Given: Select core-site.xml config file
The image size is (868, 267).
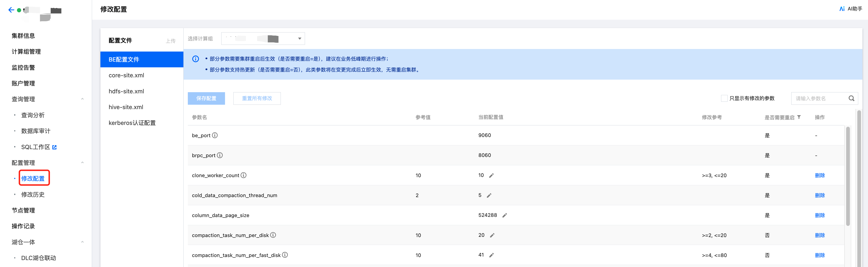Looking at the screenshot, I should point(126,75).
